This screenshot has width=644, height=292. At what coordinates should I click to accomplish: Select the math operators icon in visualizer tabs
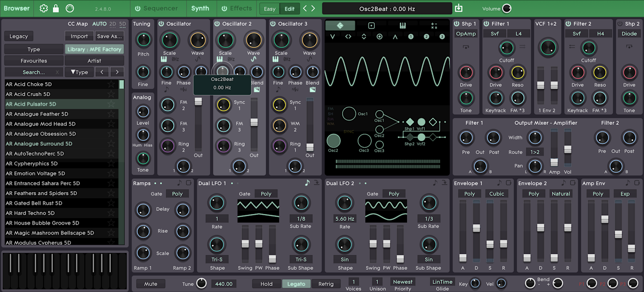tap(434, 26)
